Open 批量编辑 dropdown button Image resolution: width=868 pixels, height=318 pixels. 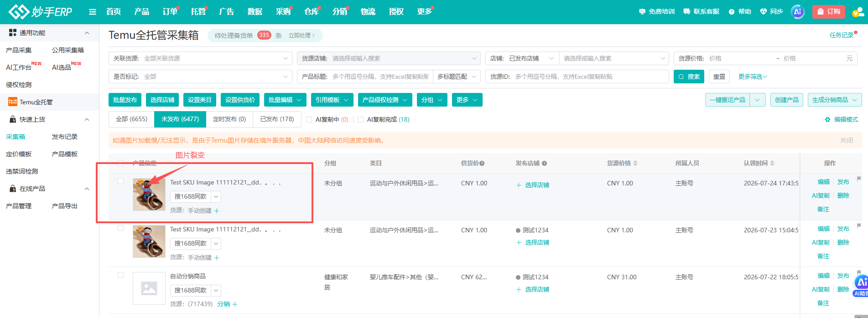pos(285,100)
